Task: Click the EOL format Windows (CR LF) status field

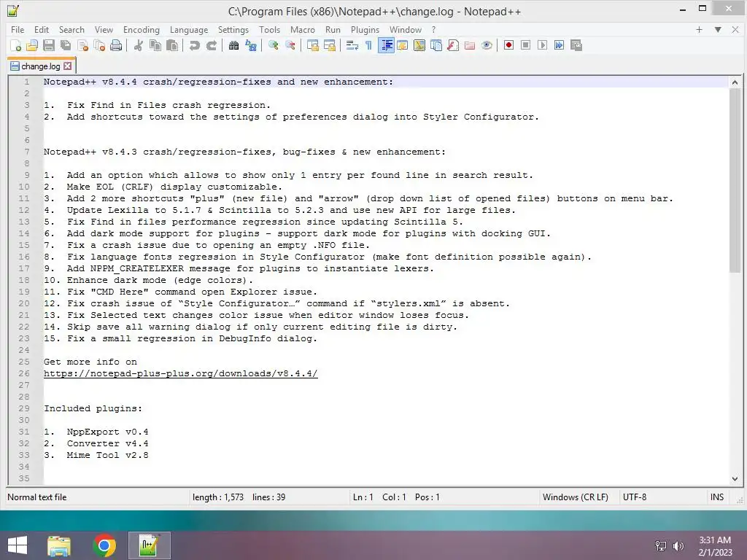Action: tap(576, 497)
